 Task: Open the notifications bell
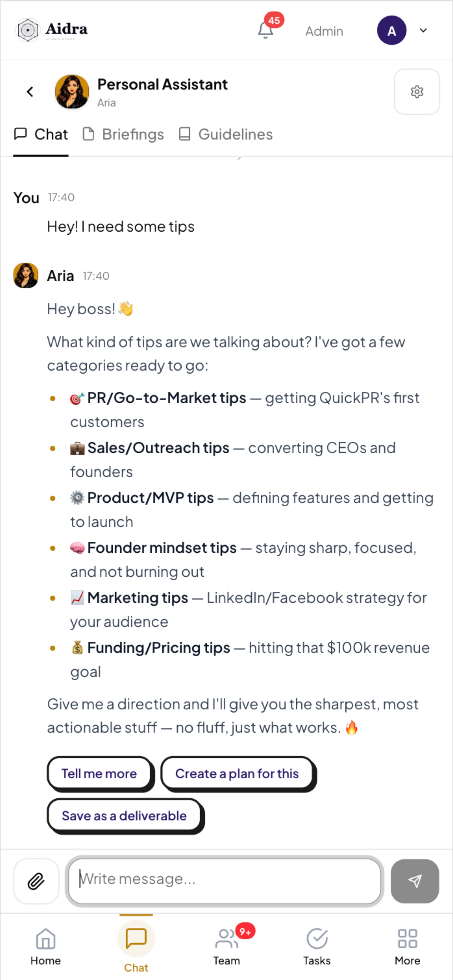[266, 30]
